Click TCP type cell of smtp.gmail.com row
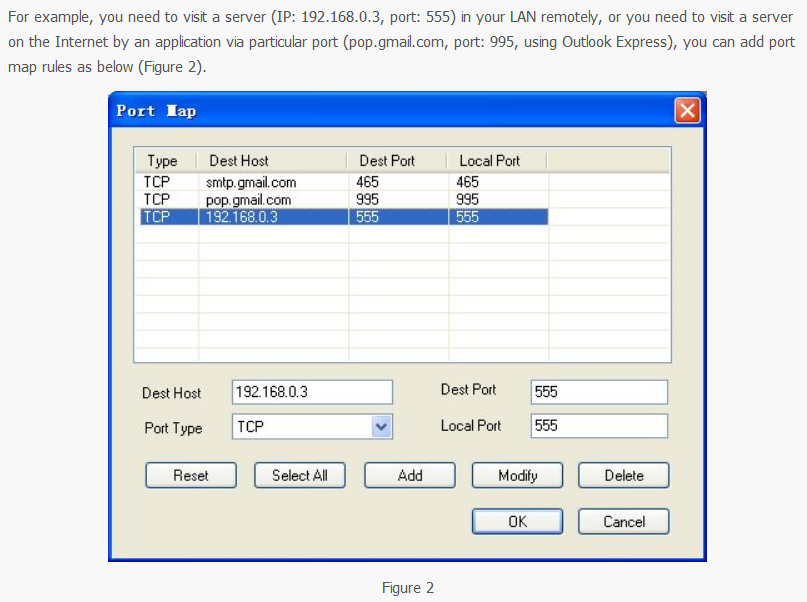807x602 pixels. [x=156, y=182]
